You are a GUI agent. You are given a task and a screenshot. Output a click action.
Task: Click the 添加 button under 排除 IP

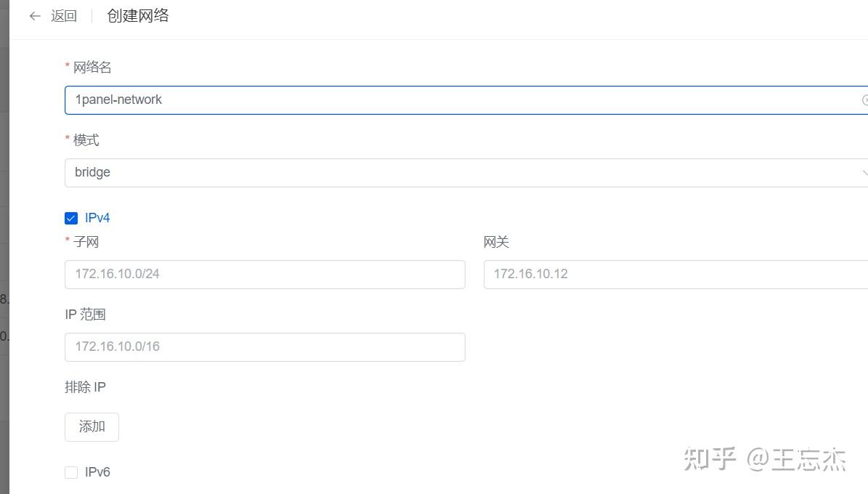coord(92,427)
